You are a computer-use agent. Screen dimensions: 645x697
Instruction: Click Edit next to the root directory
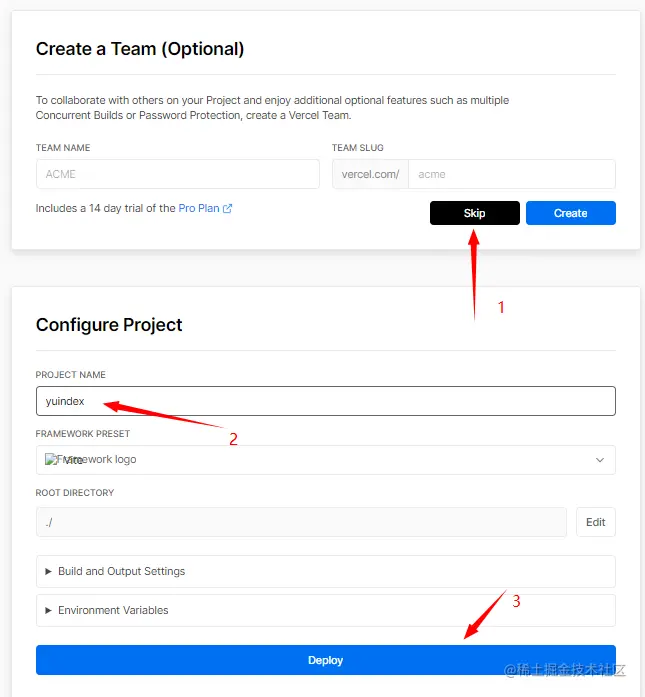[x=595, y=522]
